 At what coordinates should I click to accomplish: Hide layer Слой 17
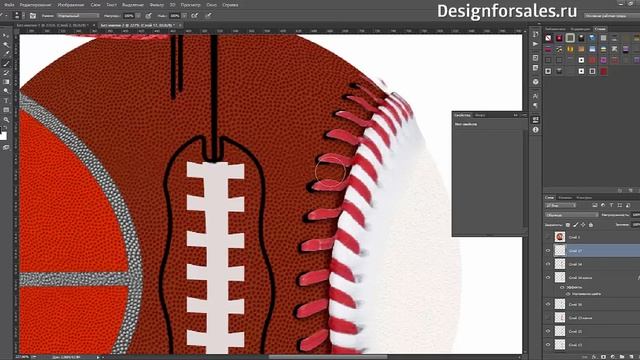click(x=548, y=251)
